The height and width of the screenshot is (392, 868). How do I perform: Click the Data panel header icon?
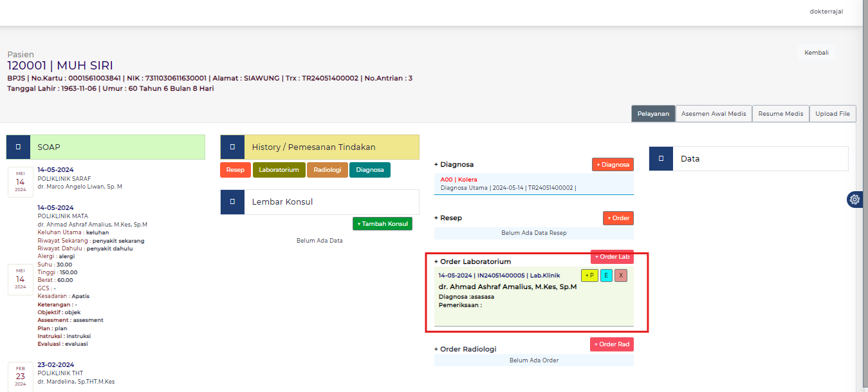pyautogui.click(x=661, y=158)
